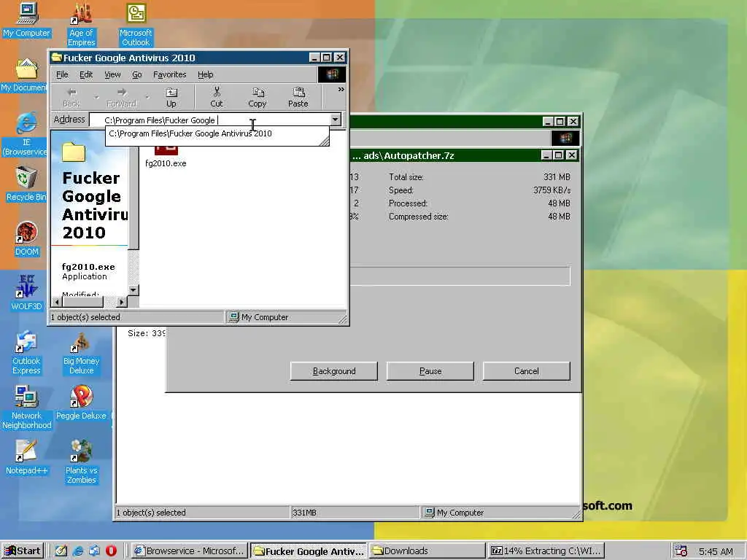
Task: Click the Up toolbar button
Action: (171, 97)
